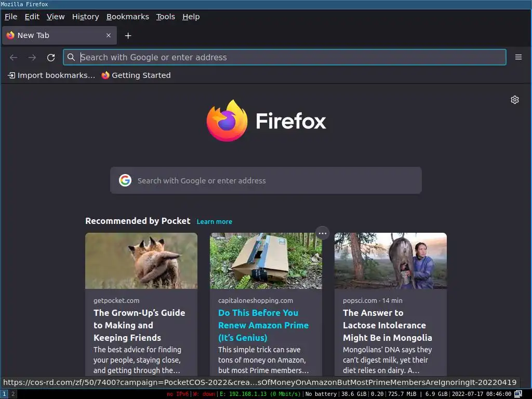Open the Bookmarks menu
The height and width of the screenshot is (399, 532).
click(128, 17)
